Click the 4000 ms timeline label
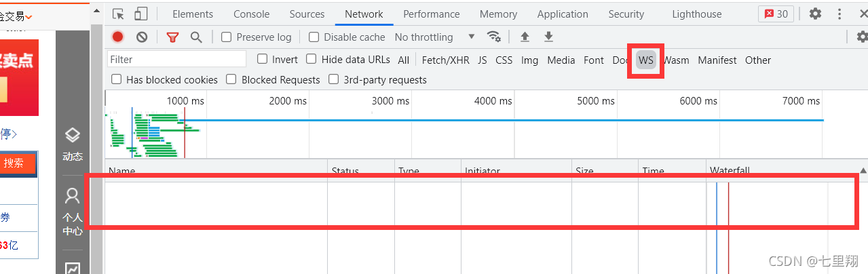This screenshot has width=868, height=274. tap(493, 101)
